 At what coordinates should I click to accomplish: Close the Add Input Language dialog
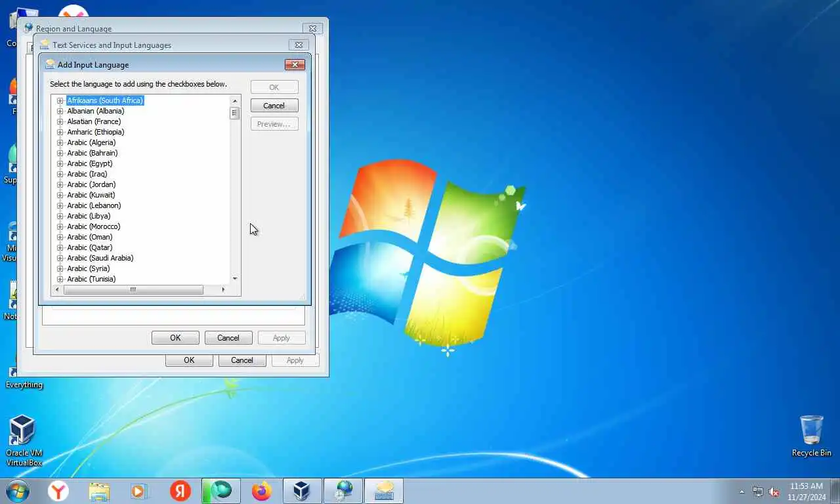(295, 64)
